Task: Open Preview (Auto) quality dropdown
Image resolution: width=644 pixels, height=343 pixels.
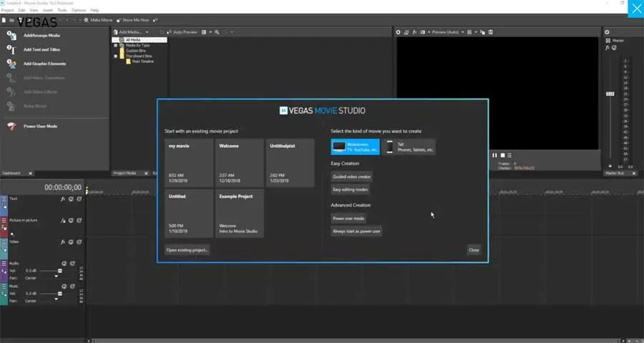Action: (462, 32)
